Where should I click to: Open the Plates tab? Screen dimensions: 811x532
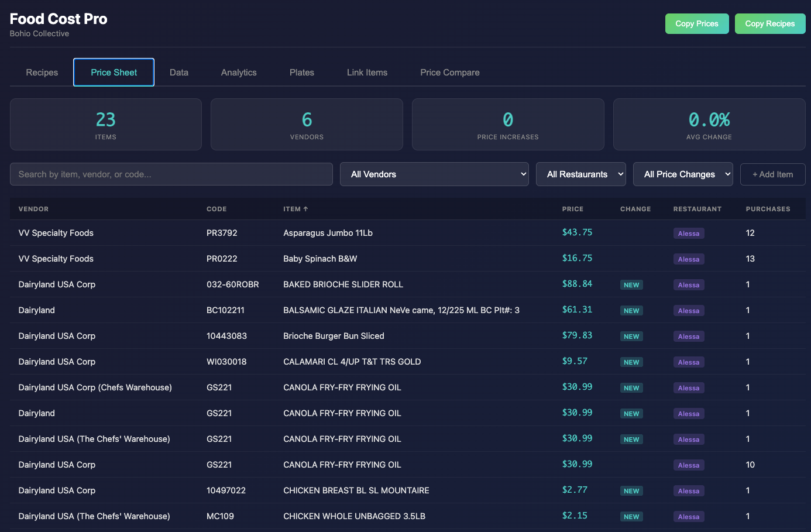(x=302, y=73)
